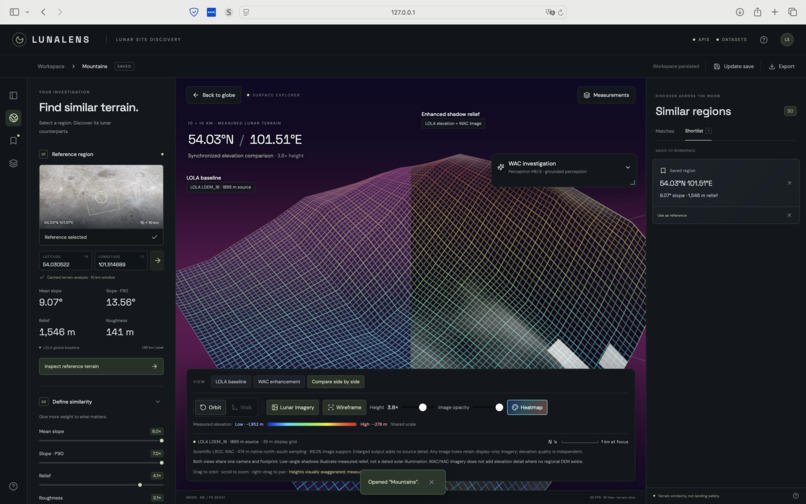Image resolution: width=806 pixels, height=504 pixels.
Task: Click help icon in bottom-right status bar
Action: (796, 496)
